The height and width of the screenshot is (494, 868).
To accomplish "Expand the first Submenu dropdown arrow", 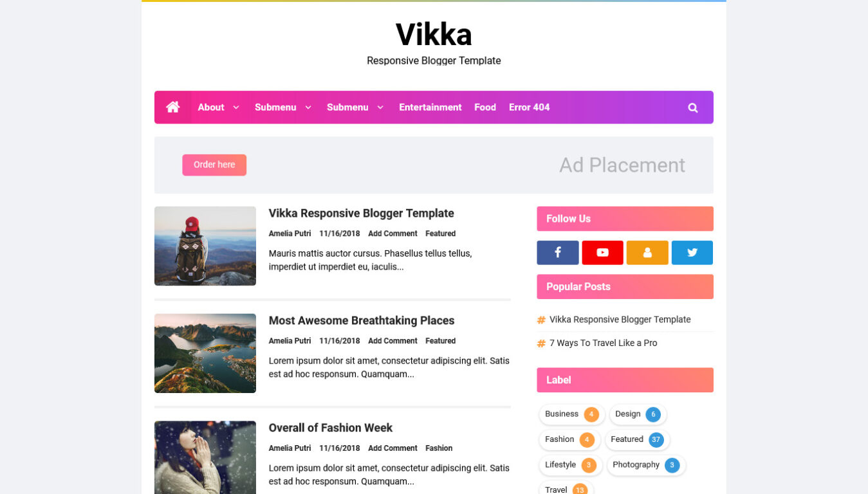I will click(308, 107).
